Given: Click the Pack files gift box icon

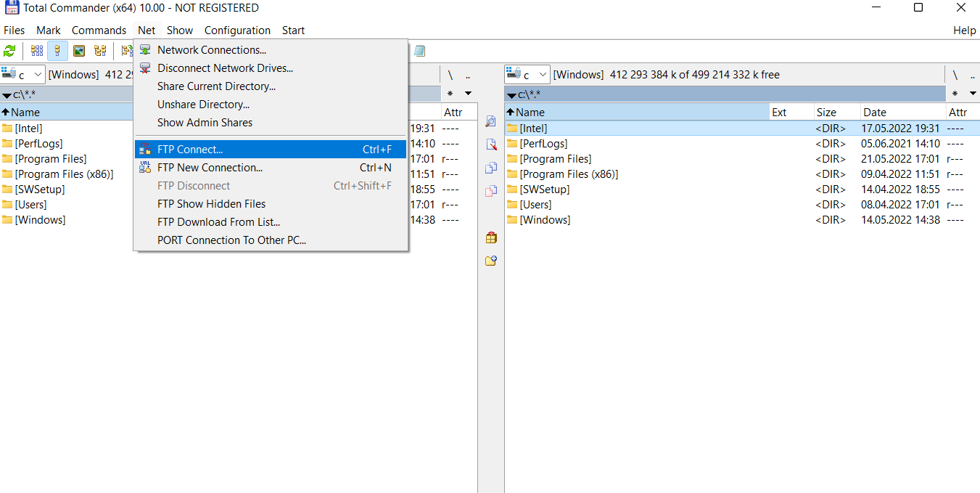Looking at the screenshot, I should pyautogui.click(x=491, y=237).
